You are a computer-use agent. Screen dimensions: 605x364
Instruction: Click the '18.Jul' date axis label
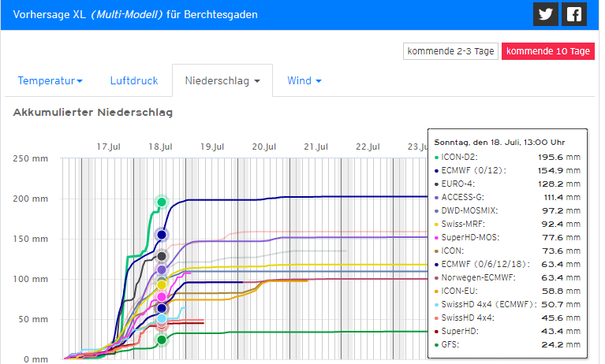coord(160,147)
